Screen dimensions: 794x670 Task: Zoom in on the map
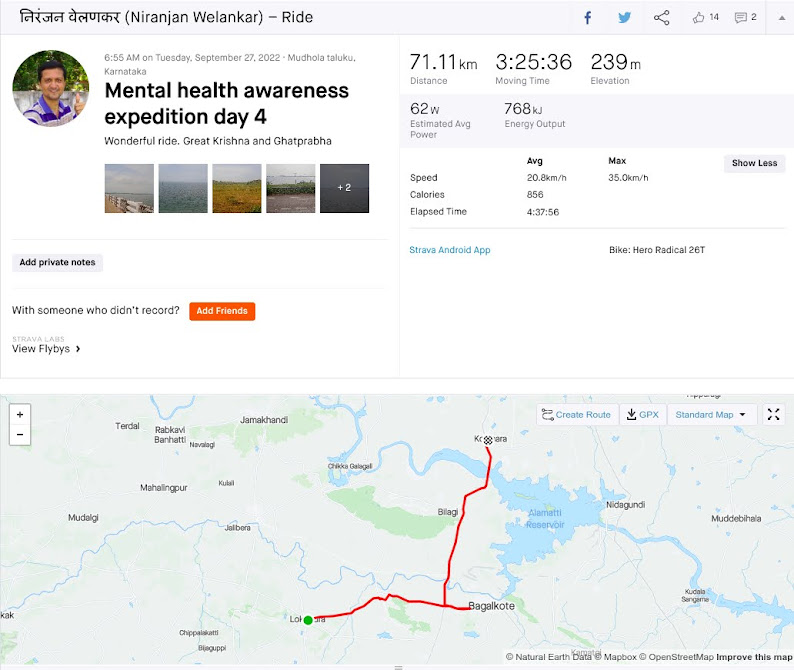tap(20, 414)
